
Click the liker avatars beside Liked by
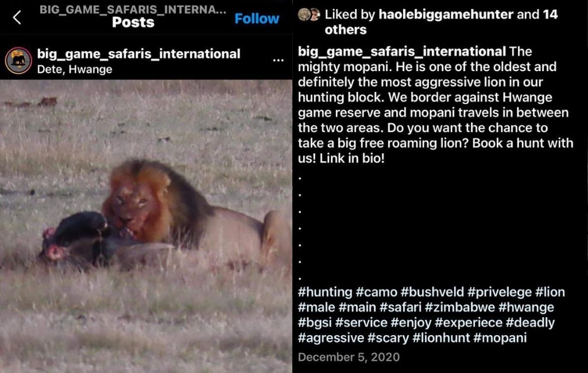[308, 14]
